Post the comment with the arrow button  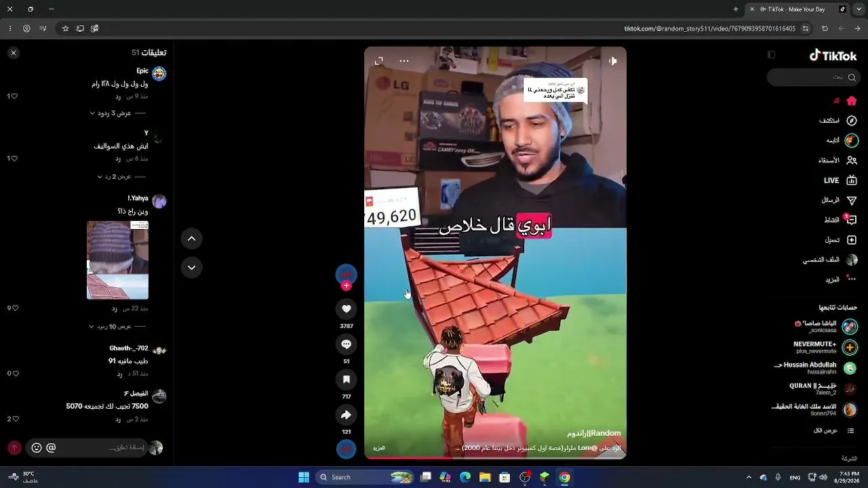click(x=14, y=448)
